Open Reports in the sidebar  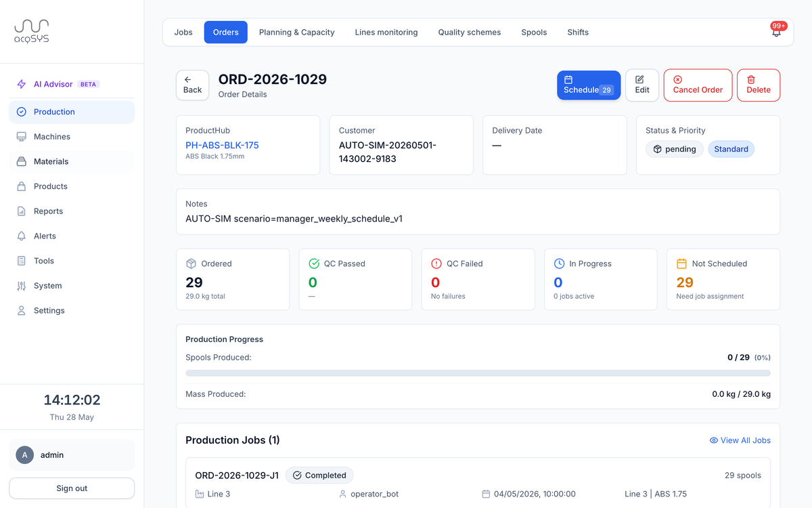tap(72, 211)
